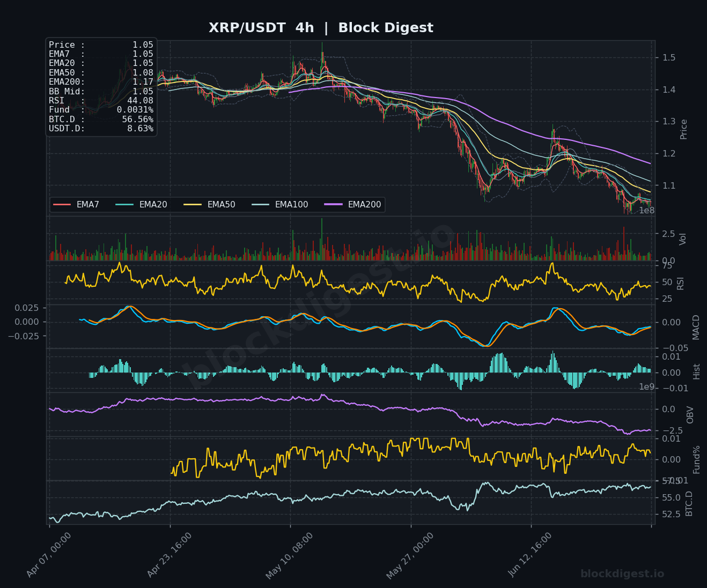Click the 1.1 price axis tick
Image resolution: width=707 pixels, height=588 pixels.
(668, 186)
